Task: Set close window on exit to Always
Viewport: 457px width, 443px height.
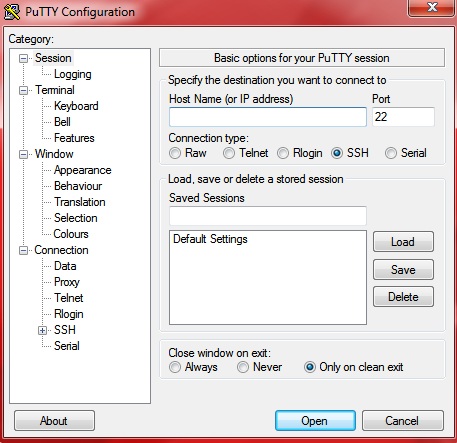Action: 175,367
